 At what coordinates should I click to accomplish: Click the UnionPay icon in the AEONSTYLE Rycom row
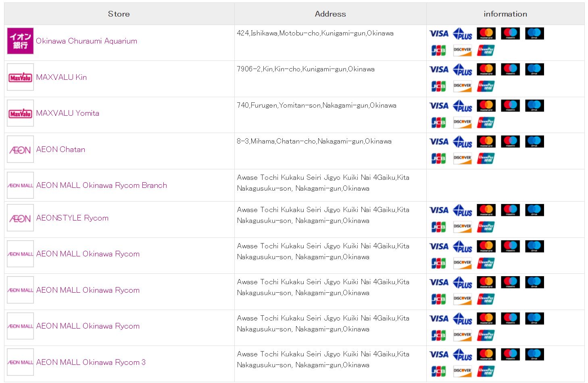(486, 227)
